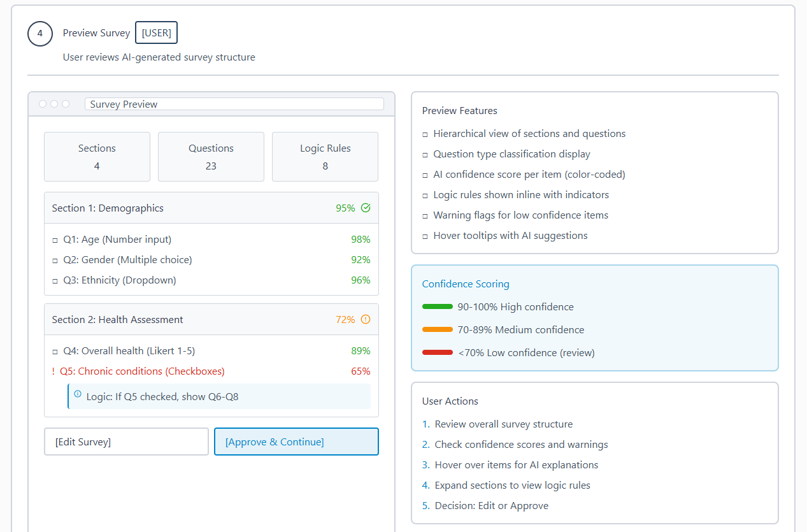Click the 72% Section 2 confidence score
The image size is (807, 532).
click(345, 319)
